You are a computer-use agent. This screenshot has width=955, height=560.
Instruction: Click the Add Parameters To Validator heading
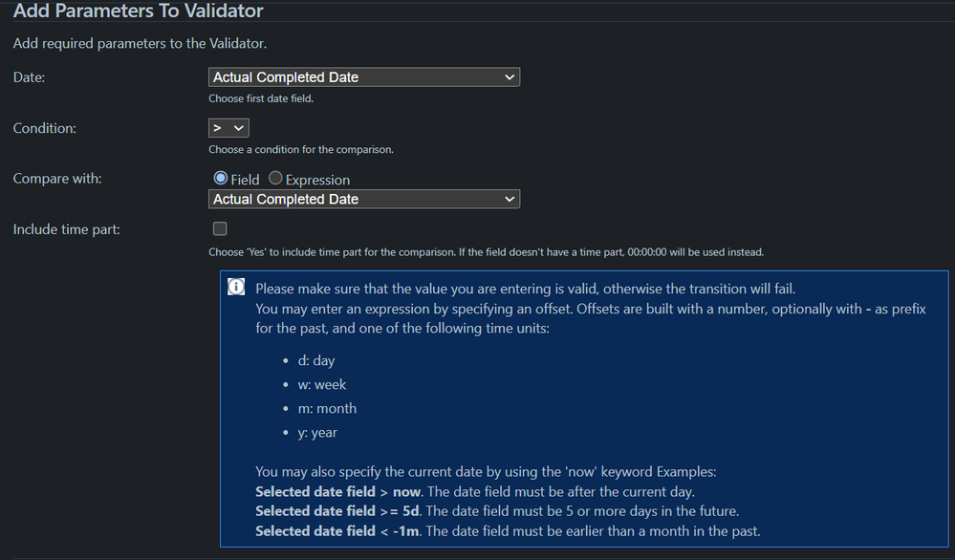138,11
